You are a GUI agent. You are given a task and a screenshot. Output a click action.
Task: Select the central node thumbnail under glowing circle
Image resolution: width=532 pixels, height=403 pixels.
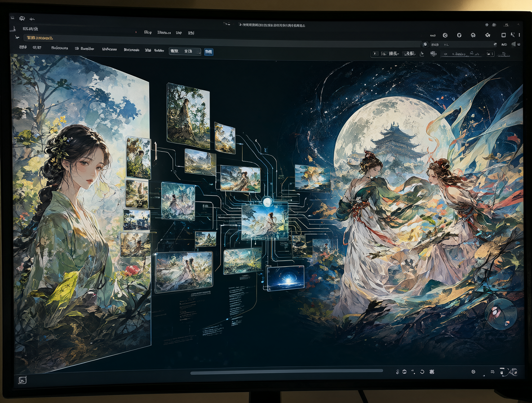tap(265, 221)
